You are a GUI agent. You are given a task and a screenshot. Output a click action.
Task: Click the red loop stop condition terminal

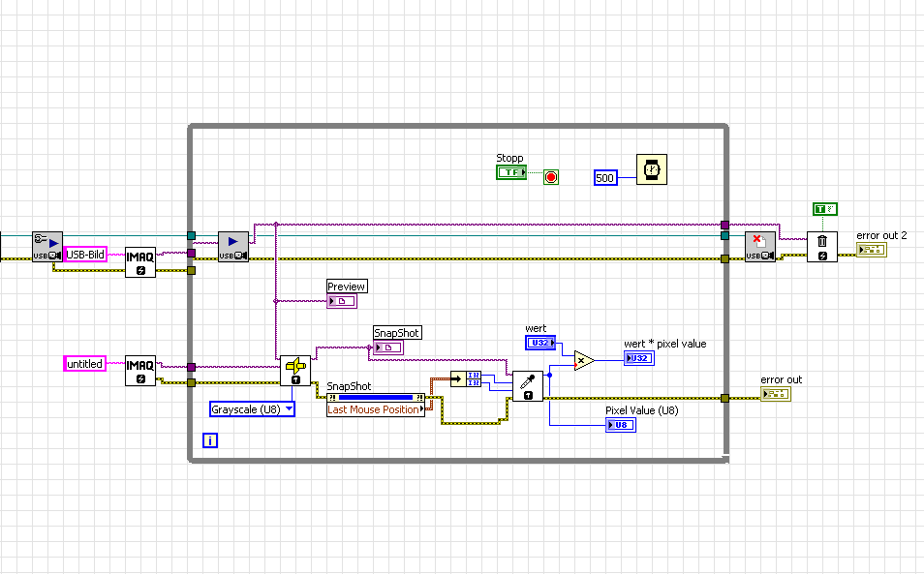click(x=551, y=177)
